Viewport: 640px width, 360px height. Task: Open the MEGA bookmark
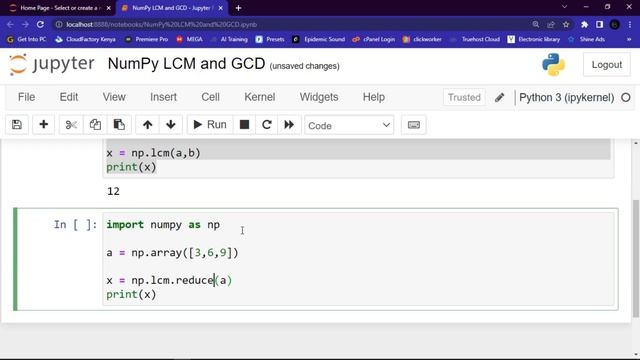pyautogui.click(x=190, y=39)
